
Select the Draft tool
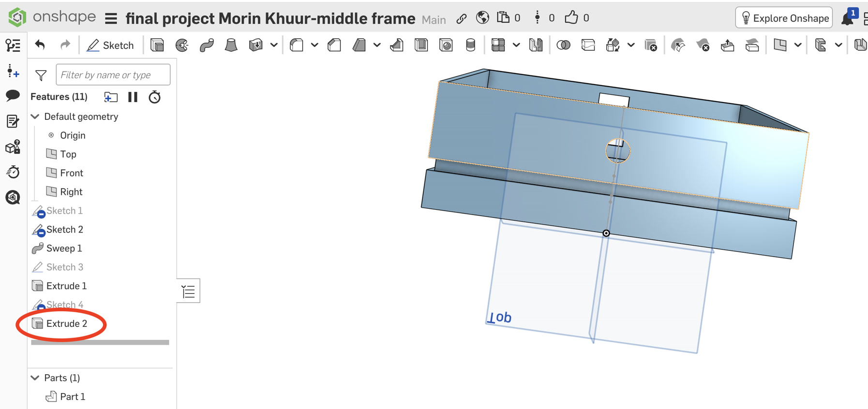point(359,45)
